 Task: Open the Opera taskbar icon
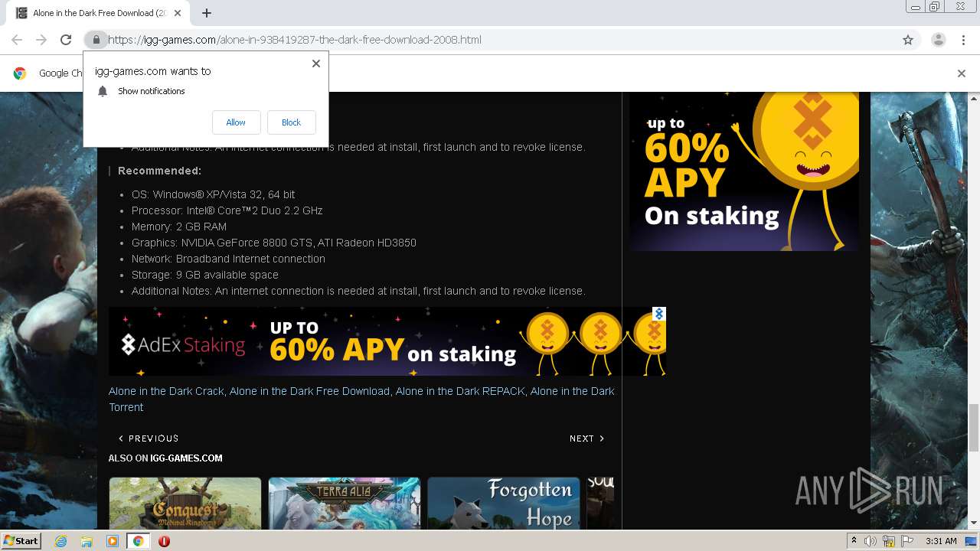(x=164, y=541)
